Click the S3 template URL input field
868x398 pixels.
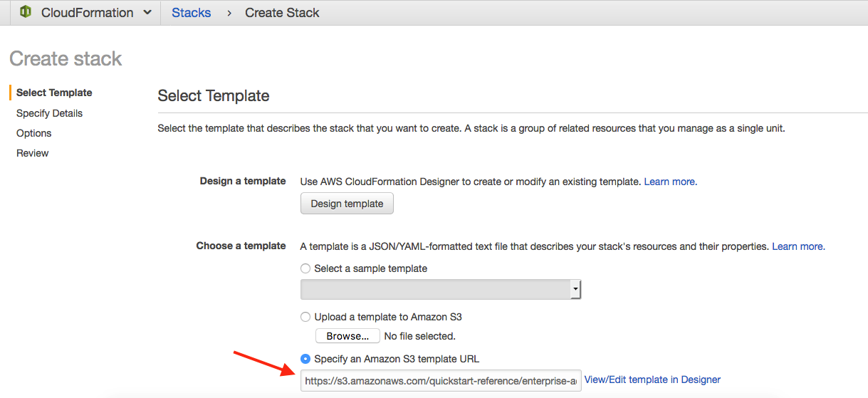tap(440, 381)
